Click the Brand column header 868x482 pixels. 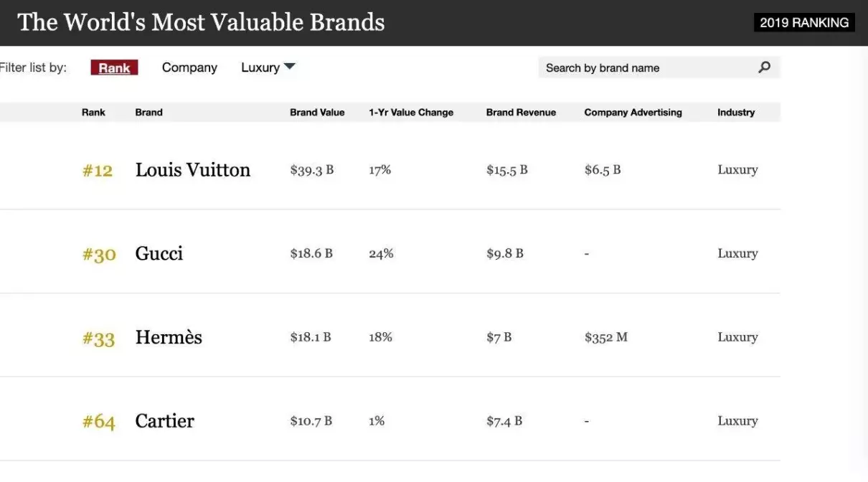tap(148, 113)
